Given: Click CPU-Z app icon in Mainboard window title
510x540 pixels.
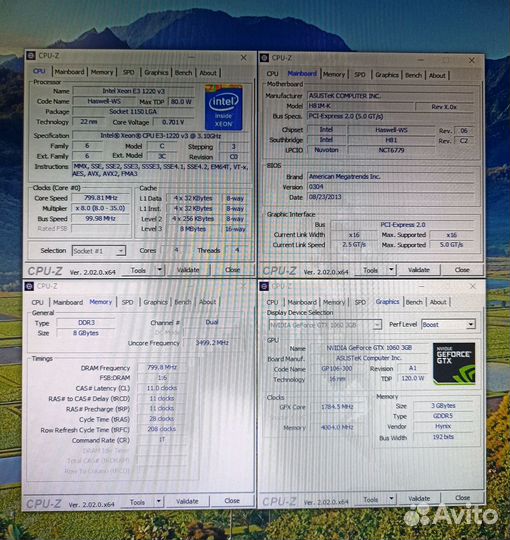Looking at the screenshot, I should pos(264,58).
